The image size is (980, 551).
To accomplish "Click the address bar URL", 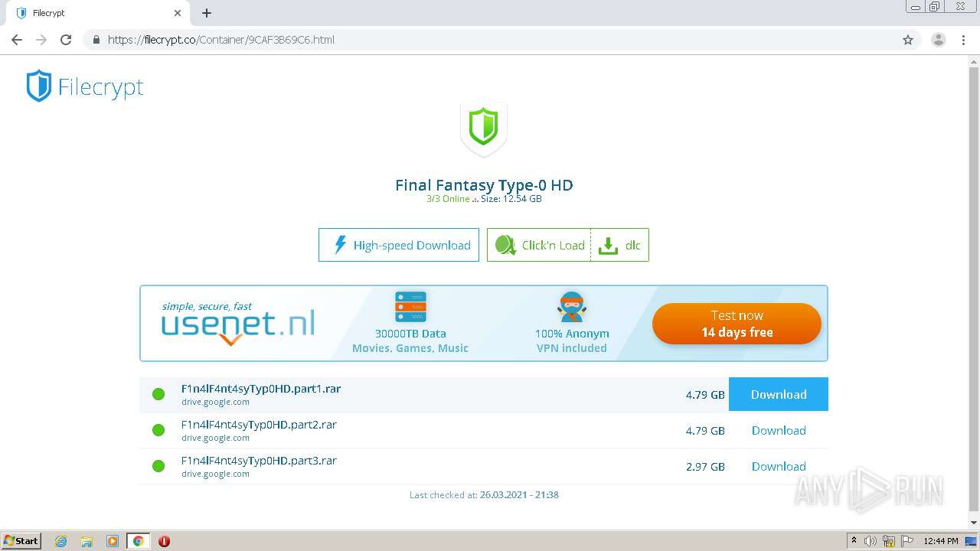I will click(x=221, y=40).
